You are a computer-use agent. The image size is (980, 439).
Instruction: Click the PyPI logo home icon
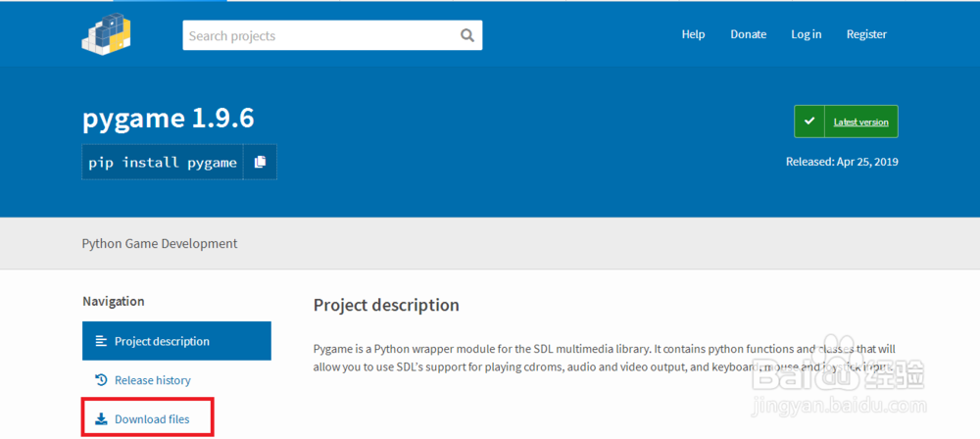coord(106,35)
